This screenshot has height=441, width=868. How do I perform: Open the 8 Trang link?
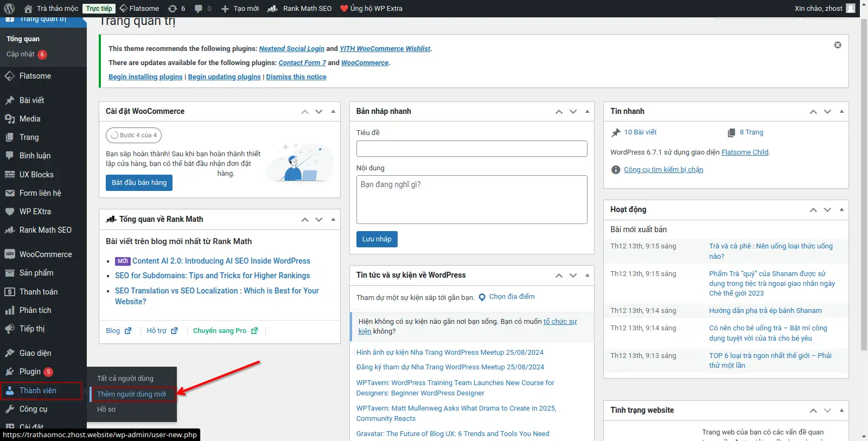(751, 132)
